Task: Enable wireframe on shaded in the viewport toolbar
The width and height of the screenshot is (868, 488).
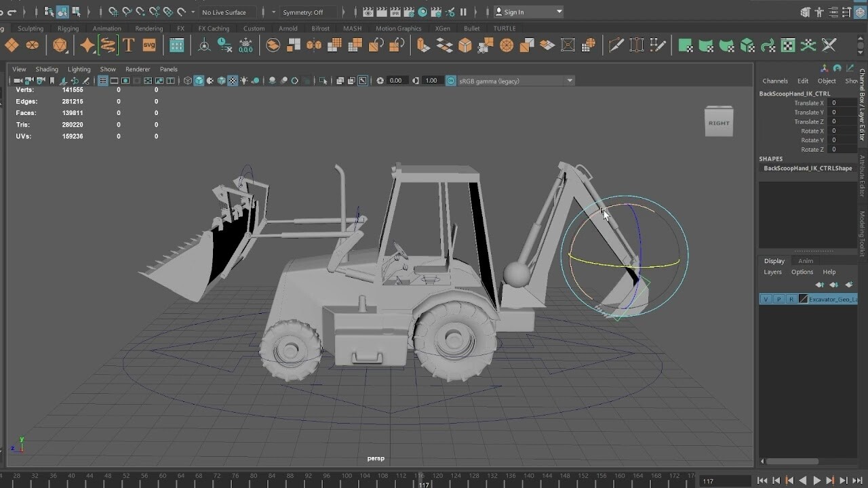Action: (221, 81)
